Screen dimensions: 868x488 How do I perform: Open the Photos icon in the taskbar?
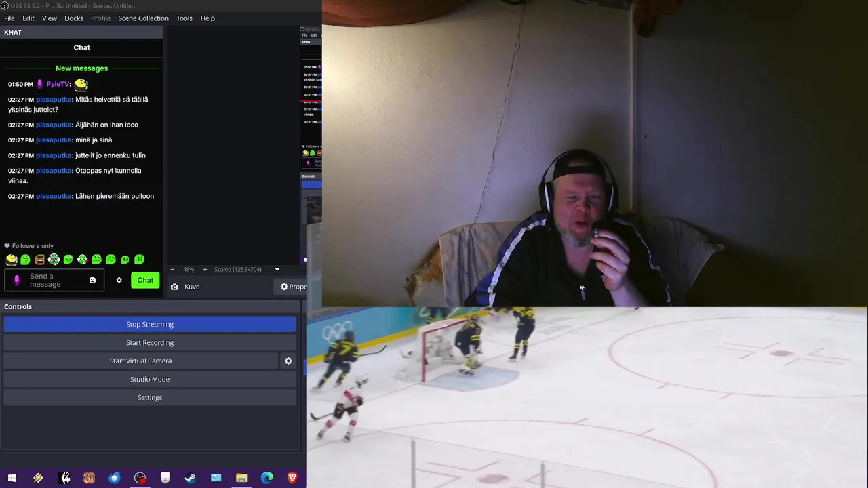(216, 478)
